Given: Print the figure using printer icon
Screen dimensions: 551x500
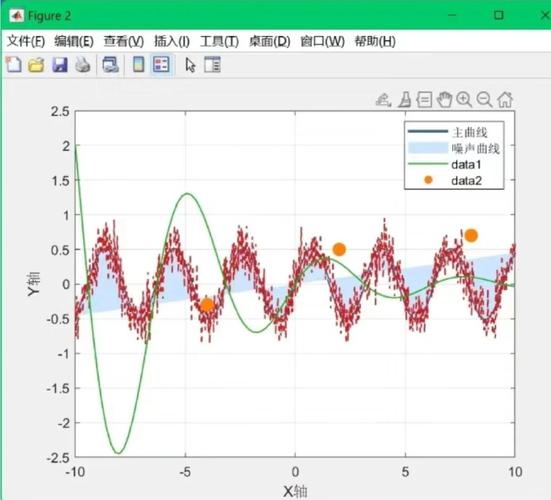Looking at the screenshot, I should point(83,65).
